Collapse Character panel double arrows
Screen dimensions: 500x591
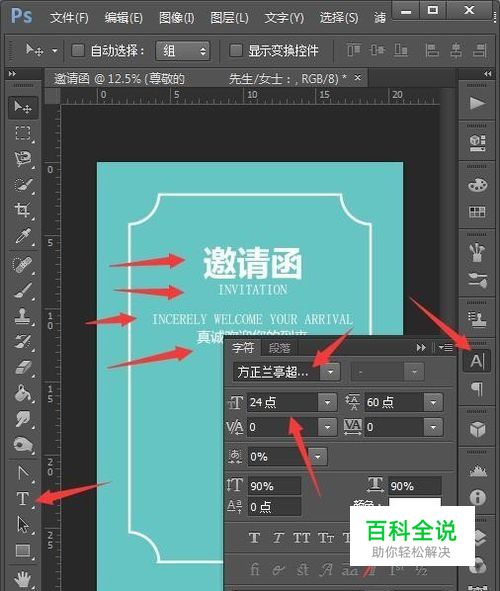point(421,347)
